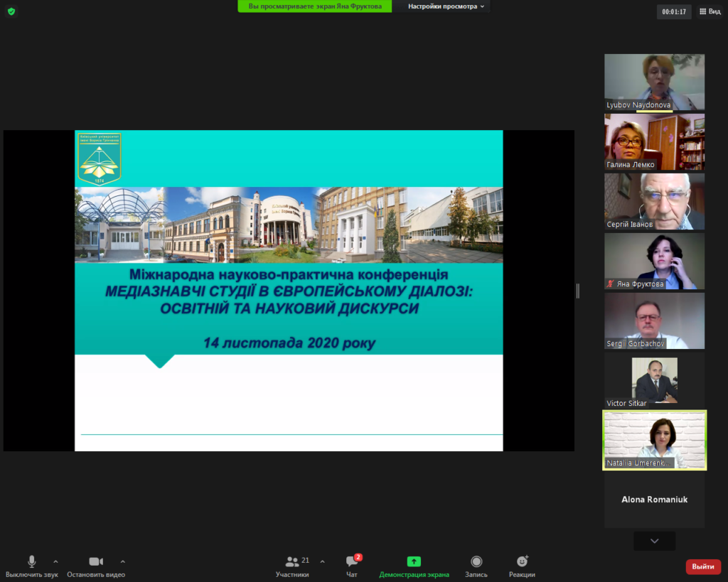Screen dimensions: 728x582
Task: Expand the arrow next to participants count
Action: [x=322, y=561]
